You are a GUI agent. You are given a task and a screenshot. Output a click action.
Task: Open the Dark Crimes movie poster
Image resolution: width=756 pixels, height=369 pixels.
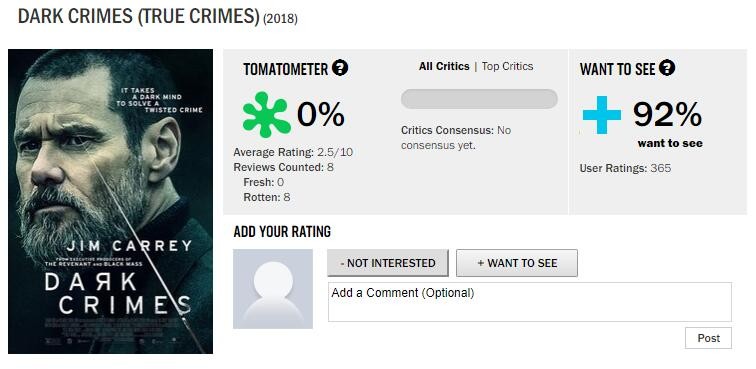point(110,201)
